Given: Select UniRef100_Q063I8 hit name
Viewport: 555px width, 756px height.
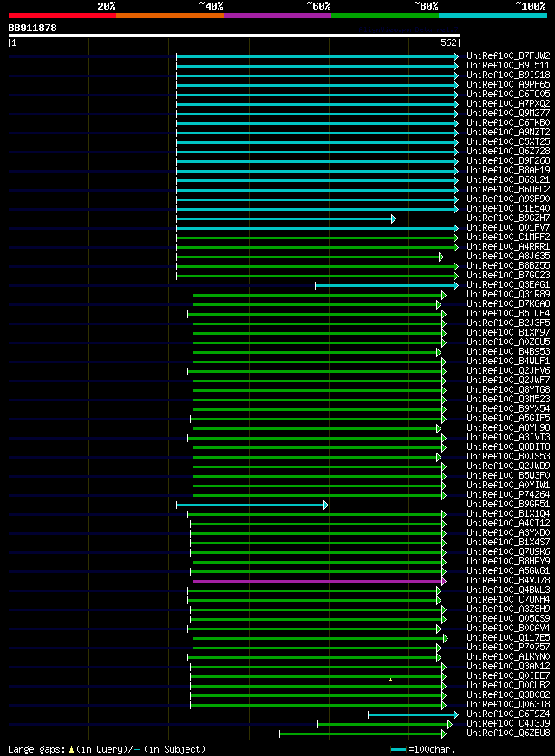Looking at the screenshot, I should click(x=508, y=704).
